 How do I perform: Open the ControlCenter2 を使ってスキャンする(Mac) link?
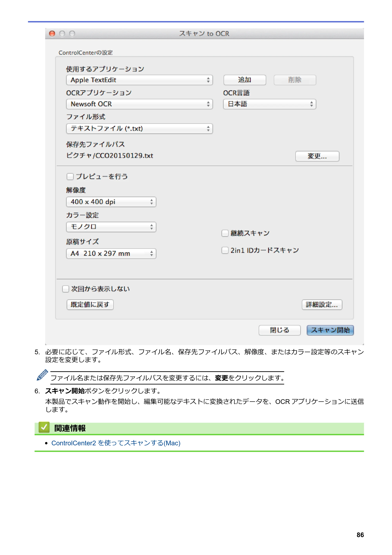[x=116, y=443]
